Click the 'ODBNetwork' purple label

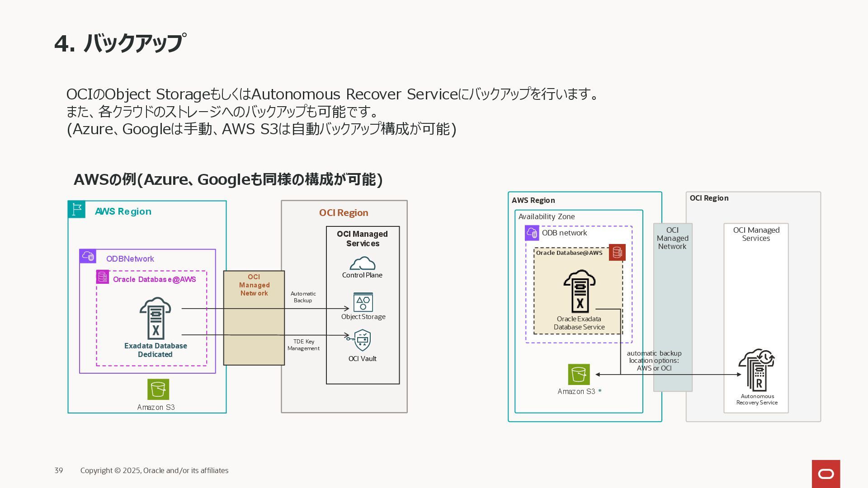130,259
